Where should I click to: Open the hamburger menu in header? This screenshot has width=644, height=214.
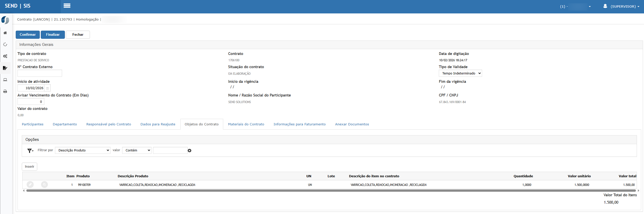[67, 6]
